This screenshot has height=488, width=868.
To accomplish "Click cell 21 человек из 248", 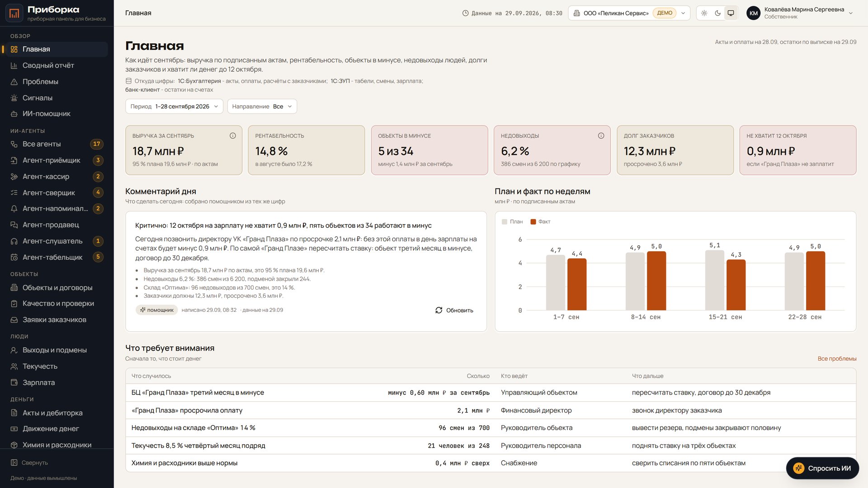I will pyautogui.click(x=458, y=446).
